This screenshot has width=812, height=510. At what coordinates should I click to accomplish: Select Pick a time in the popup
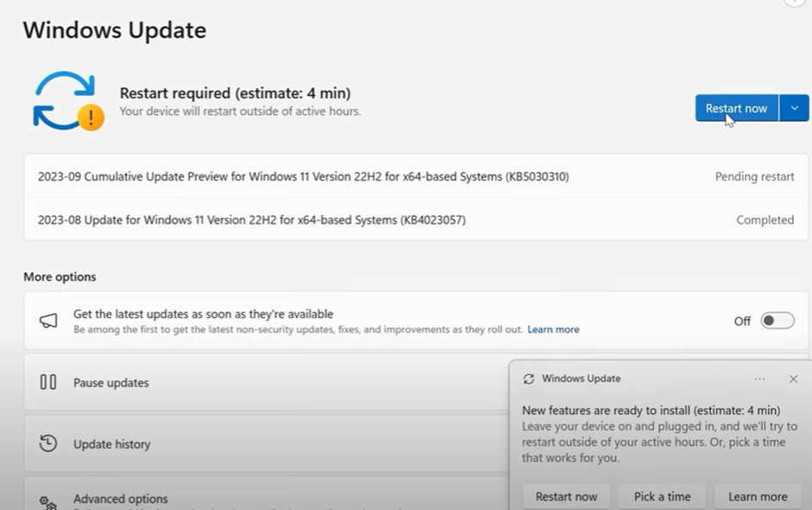pyautogui.click(x=662, y=496)
